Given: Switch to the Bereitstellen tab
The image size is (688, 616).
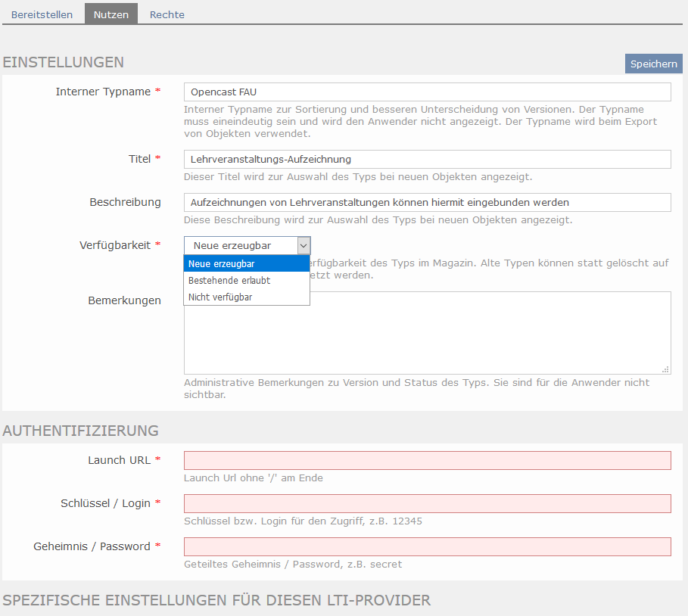Looking at the screenshot, I should [x=42, y=14].
